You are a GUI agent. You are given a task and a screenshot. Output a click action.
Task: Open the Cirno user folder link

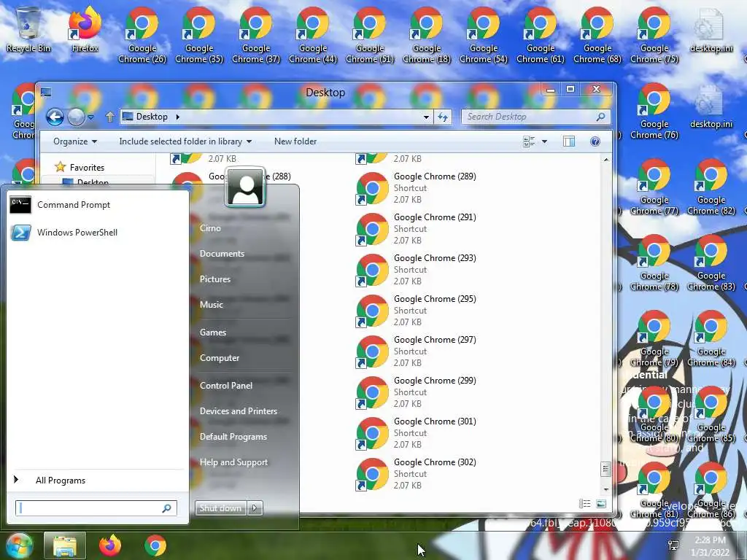pyautogui.click(x=210, y=228)
